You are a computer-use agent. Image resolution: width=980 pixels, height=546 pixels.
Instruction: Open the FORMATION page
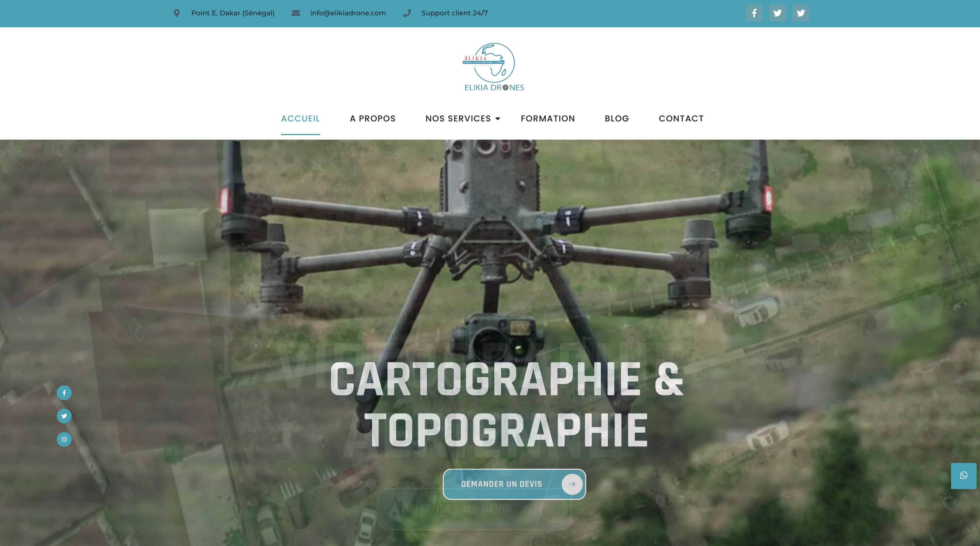tap(548, 118)
